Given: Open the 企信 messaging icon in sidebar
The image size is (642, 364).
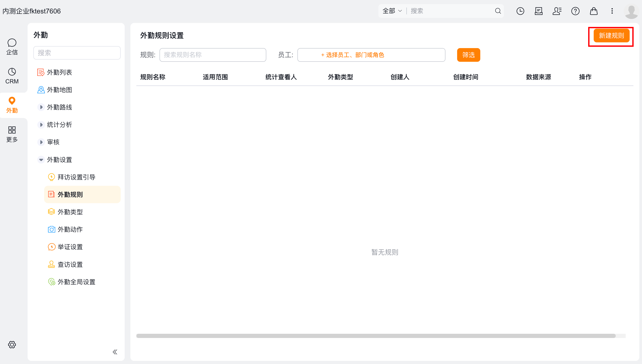Looking at the screenshot, I should pos(12,43).
